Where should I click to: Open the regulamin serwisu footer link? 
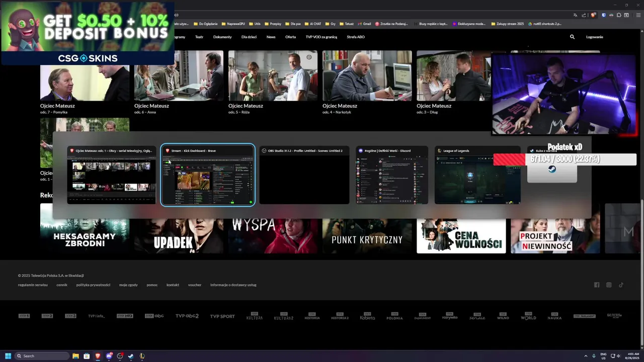pos(33,285)
